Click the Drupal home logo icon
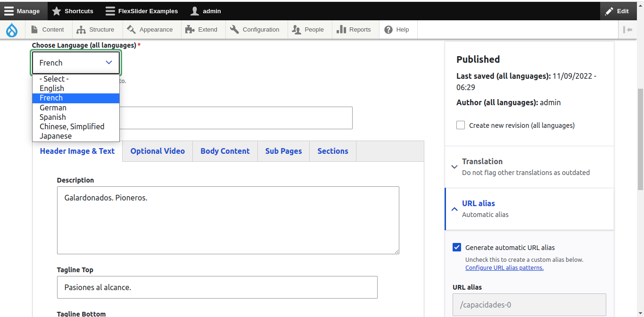644x317 pixels. point(12,30)
